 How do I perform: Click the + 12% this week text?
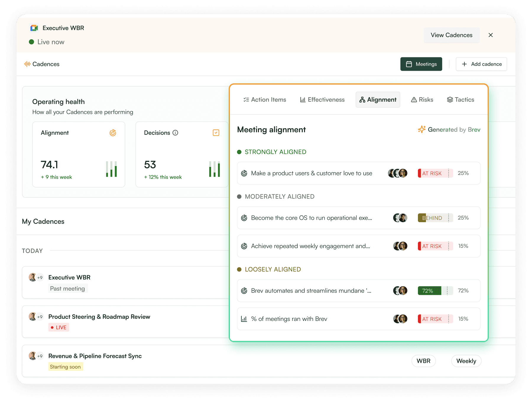[163, 177]
